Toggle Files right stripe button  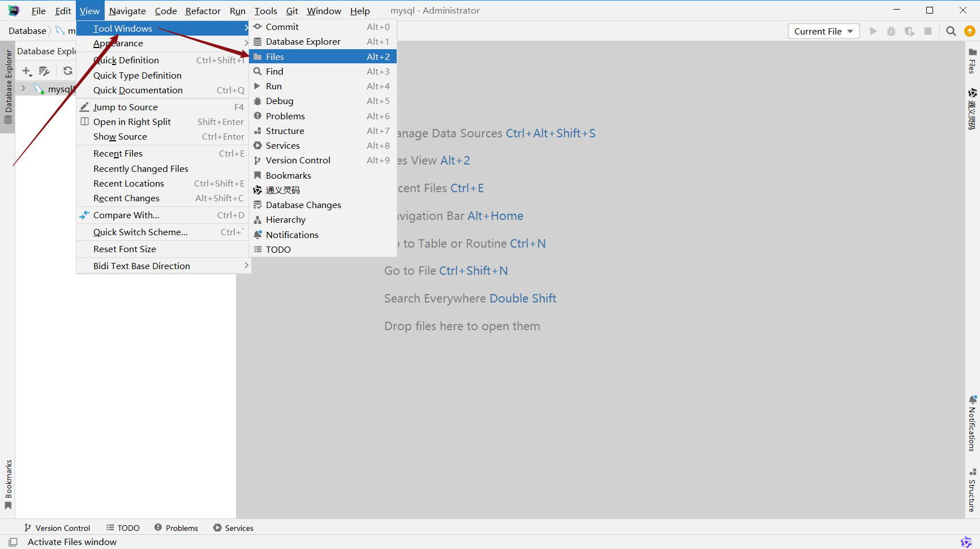pos(972,61)
